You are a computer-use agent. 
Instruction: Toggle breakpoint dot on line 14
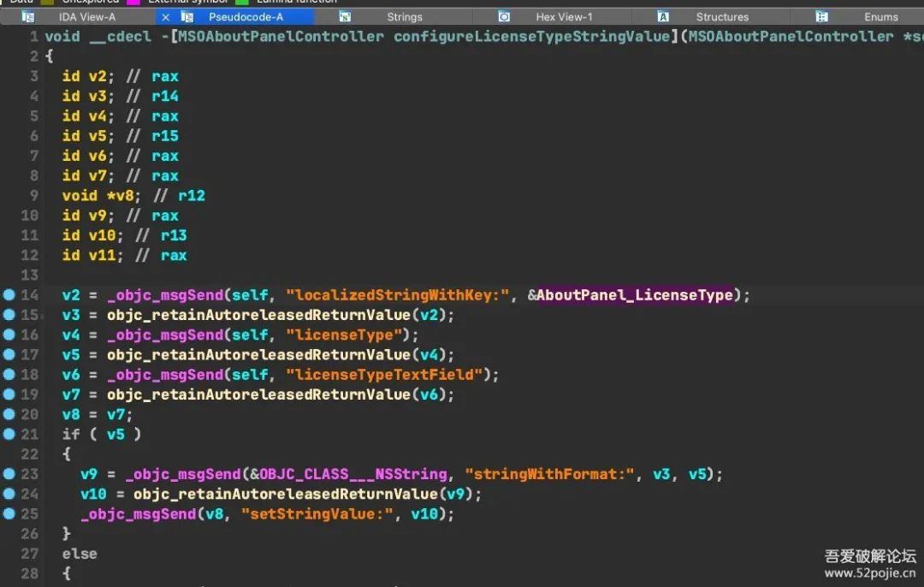point(9,294)
